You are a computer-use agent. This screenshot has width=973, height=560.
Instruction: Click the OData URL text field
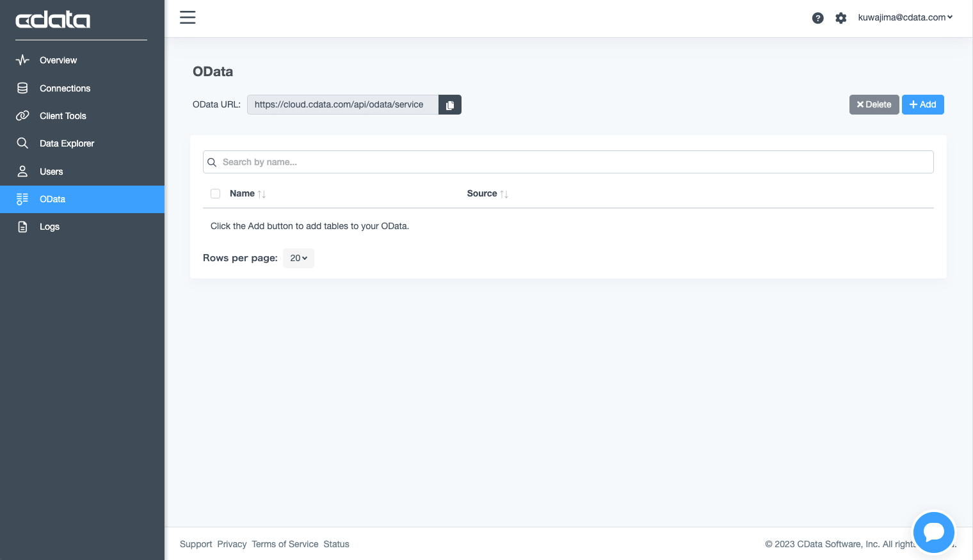point(343,104)
